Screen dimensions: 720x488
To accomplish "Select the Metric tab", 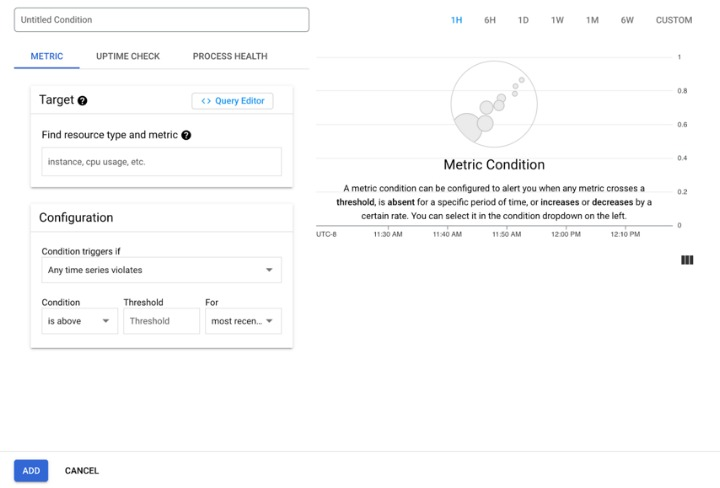I will [47, 56].
